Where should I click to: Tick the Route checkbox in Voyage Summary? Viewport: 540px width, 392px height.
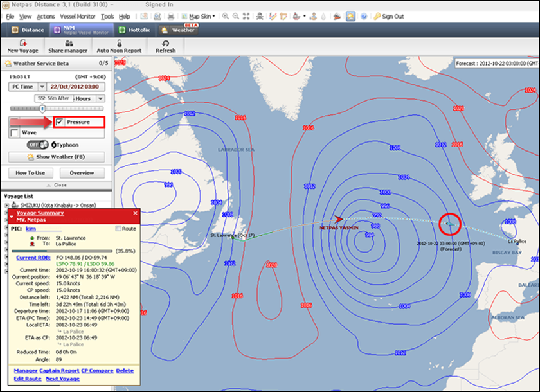(x=118, y=229)
